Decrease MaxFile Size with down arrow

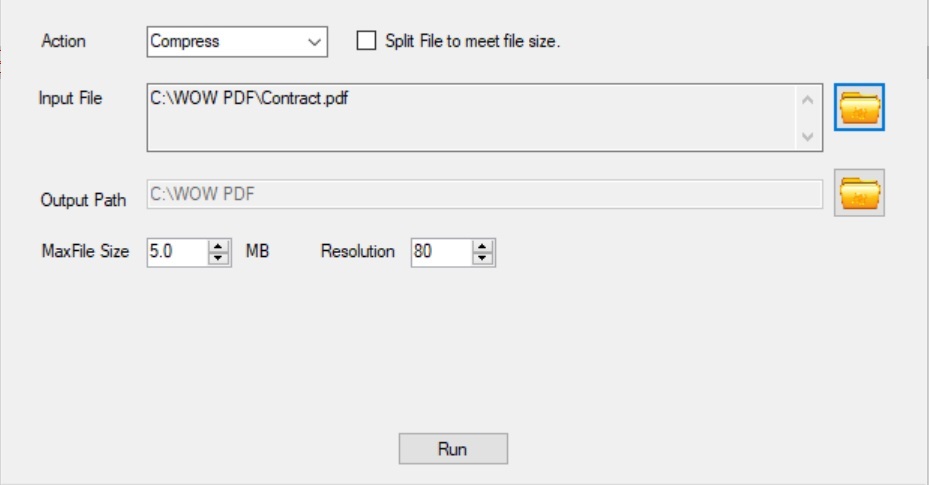tap(219, 258)
